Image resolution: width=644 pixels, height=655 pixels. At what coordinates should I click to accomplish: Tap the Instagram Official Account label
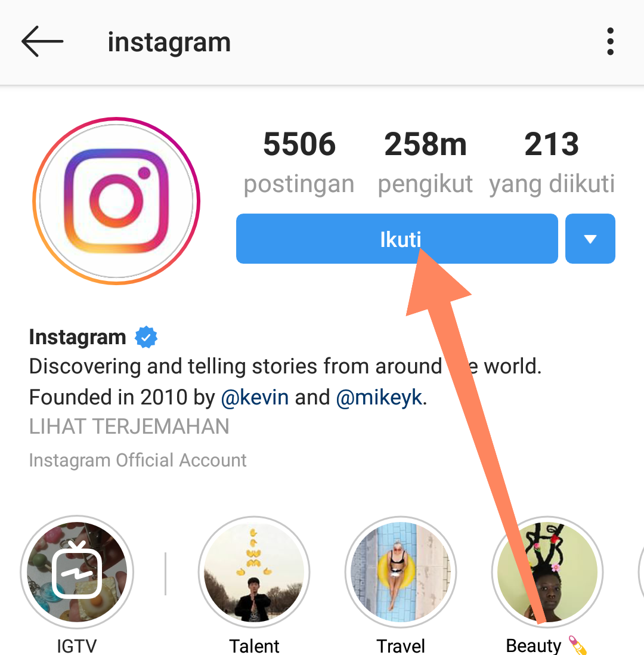point(137,460)
